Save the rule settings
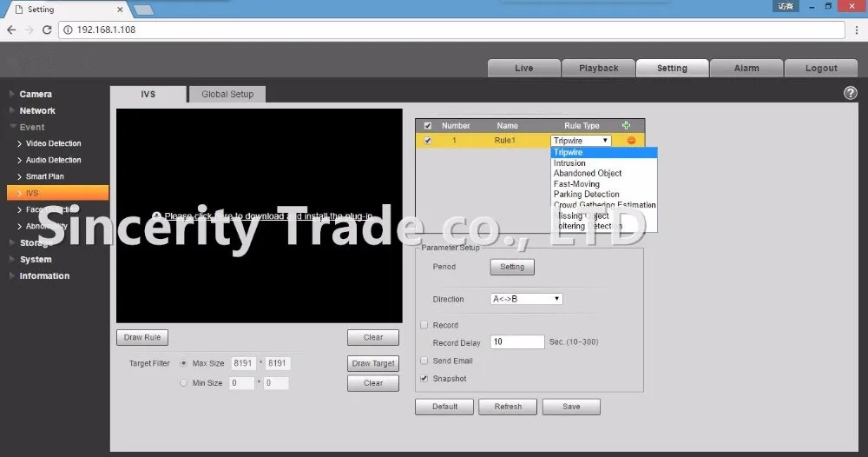The height and width of the screenshot is (457, 868). (571, 407)
